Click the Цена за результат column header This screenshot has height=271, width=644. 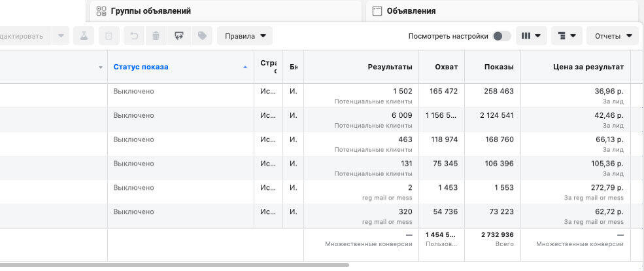(588, 67)
